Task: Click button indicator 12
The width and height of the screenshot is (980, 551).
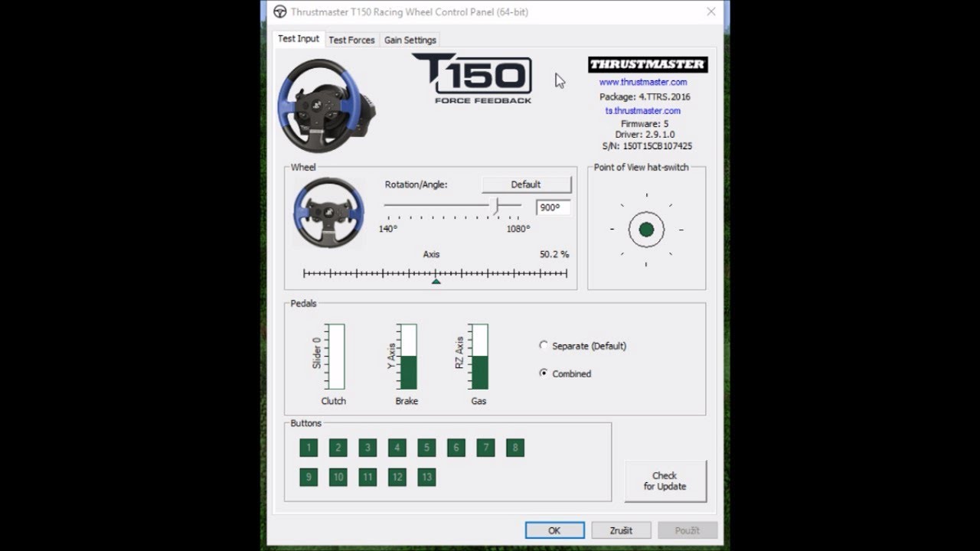Action: 397,477
